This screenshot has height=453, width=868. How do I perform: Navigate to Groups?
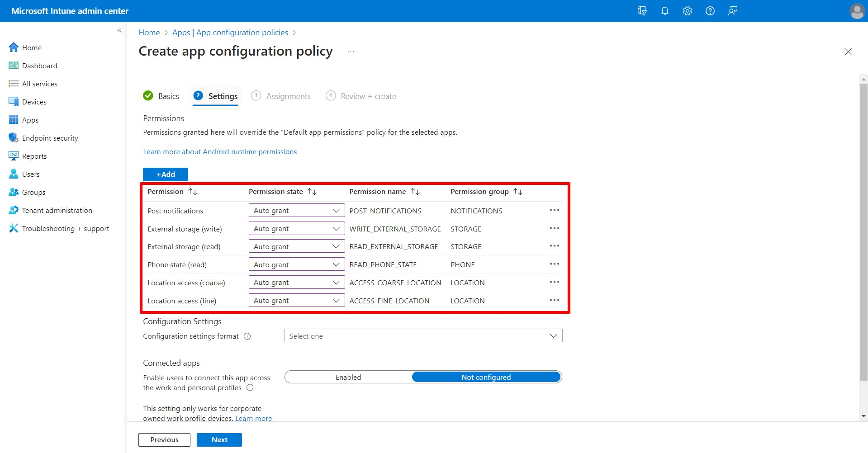tap(33, 192)
